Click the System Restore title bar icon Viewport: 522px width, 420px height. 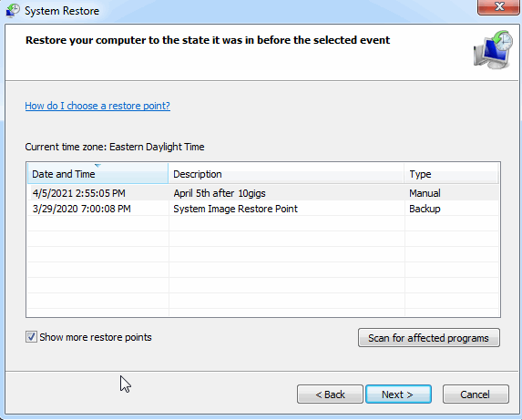13,11
